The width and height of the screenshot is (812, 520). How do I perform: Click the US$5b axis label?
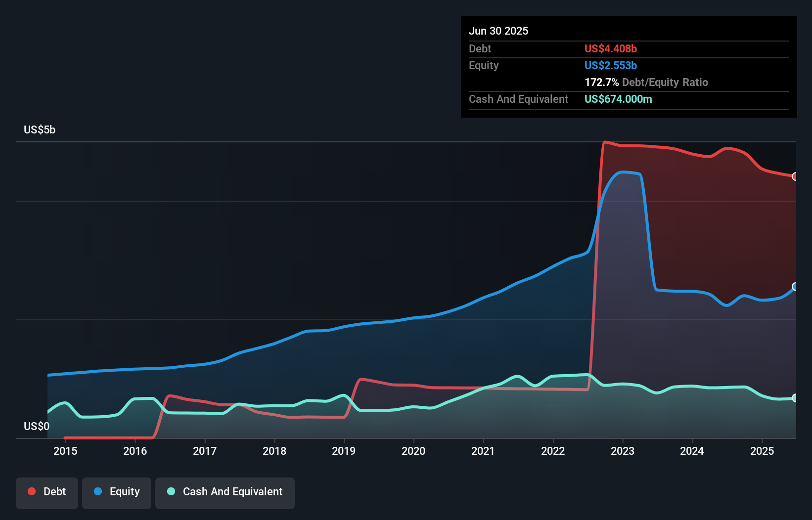[40, 130]
